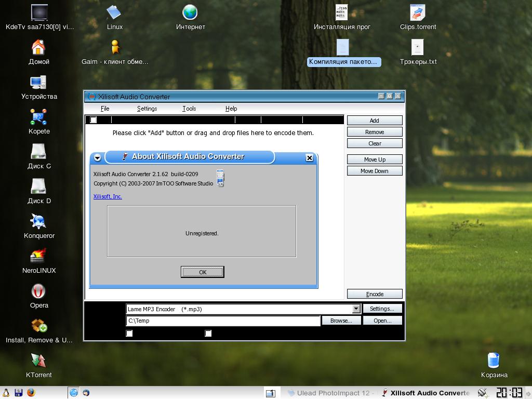Viewport: 532px width, 399px height.
Task: Open the File menu
Action: click(x=105, y=109)
